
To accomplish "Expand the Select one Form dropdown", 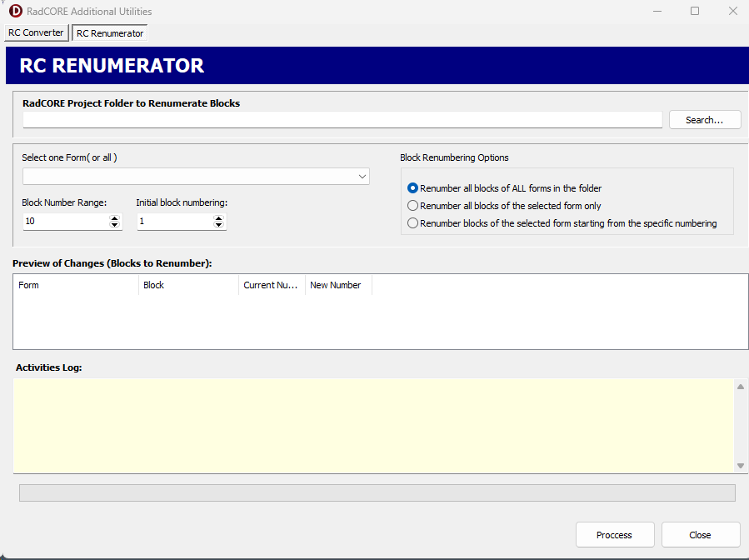I will pyautogui.click(x=362, y=177).
